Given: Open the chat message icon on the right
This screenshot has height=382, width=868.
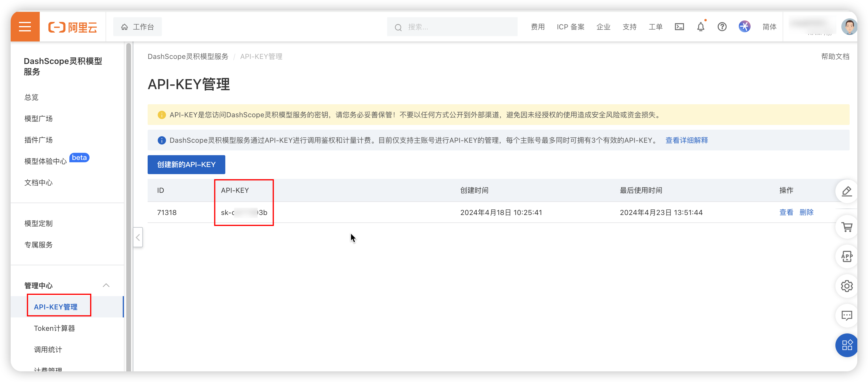Looking at the screenshot, I should (847, 315).
